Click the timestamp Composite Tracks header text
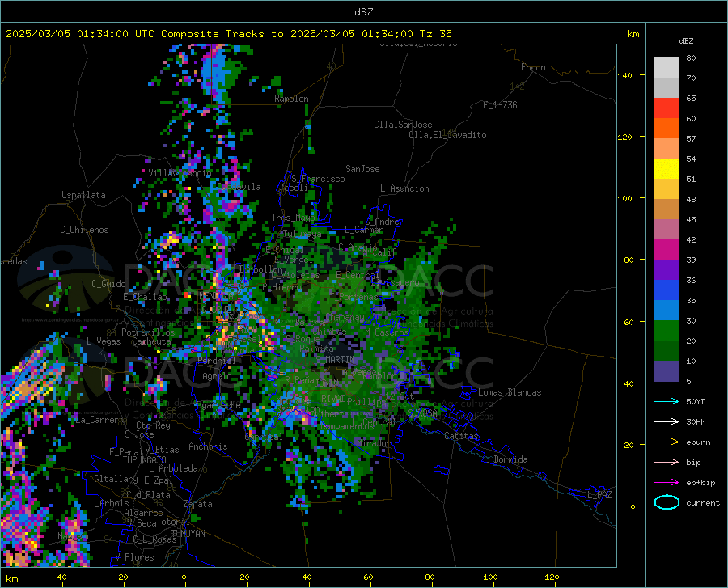Screen dimensions: 728x588 tap(228, 34)
